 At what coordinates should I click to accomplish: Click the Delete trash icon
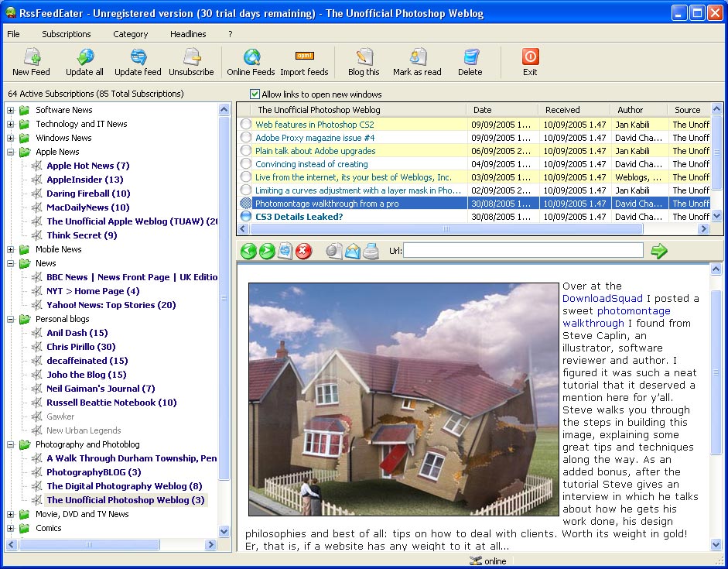click(x=471, y=57)
